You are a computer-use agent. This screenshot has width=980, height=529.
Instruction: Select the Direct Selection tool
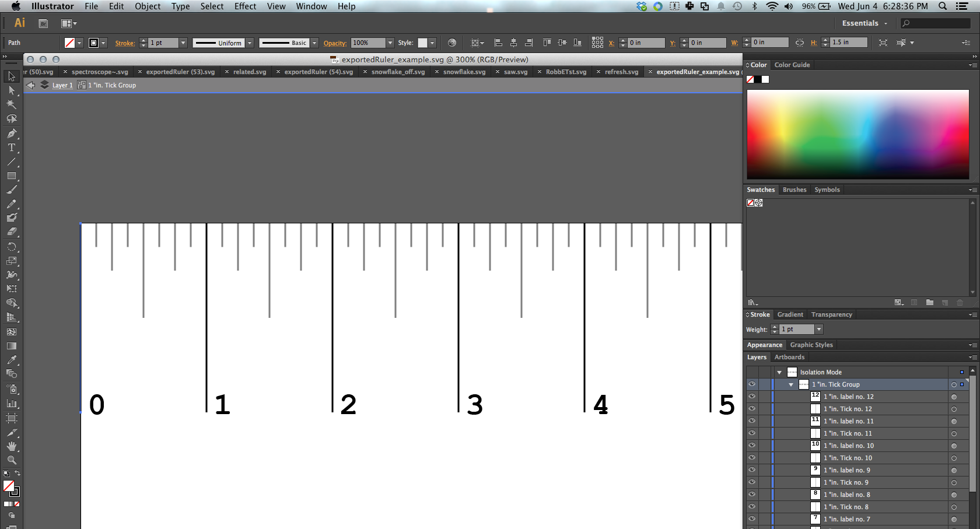[12, 90]
